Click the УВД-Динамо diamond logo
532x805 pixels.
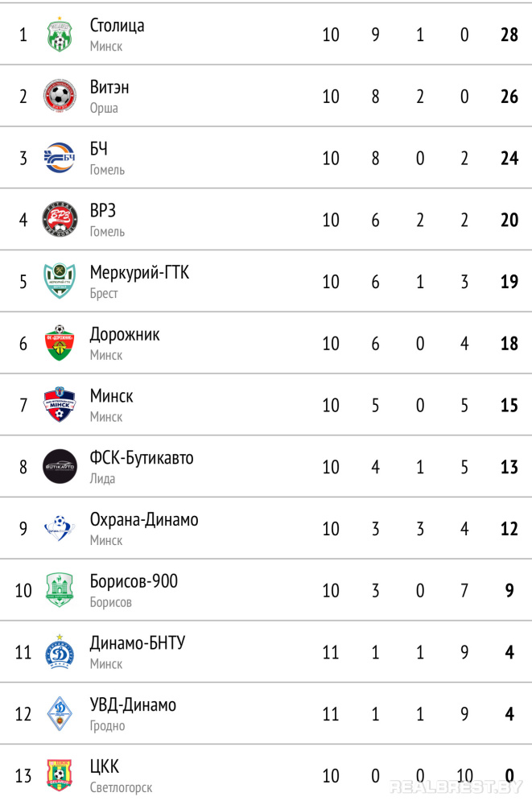[x=60, y=713]
